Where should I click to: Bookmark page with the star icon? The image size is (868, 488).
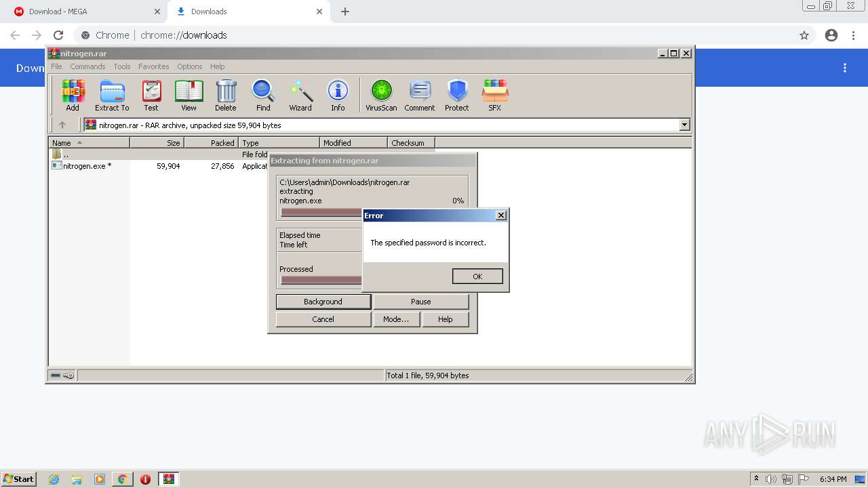[x=804, y=35]
